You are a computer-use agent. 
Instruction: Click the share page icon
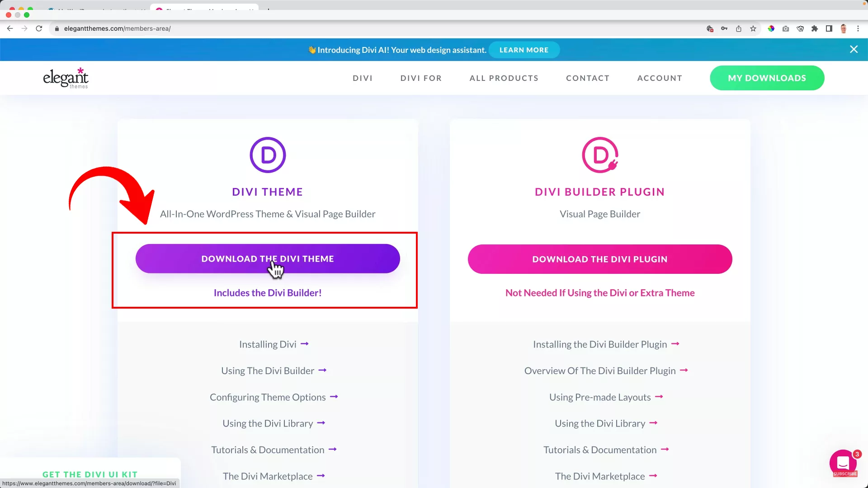(x=739, y=28)
